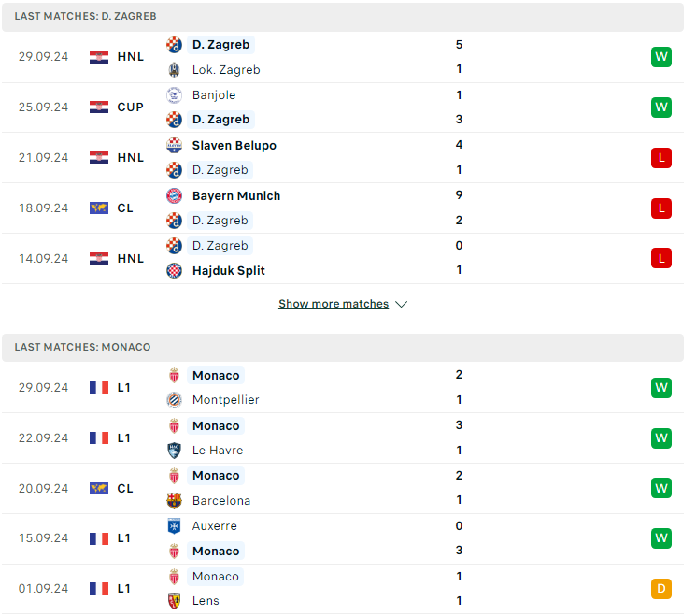Click the Banjole team logo
The height and width of the screenshot is (616, 696).
pos(174,95)
